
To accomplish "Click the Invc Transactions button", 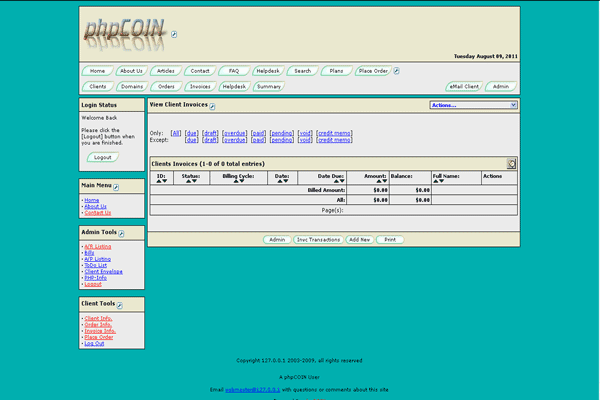I will click(318, 240).
